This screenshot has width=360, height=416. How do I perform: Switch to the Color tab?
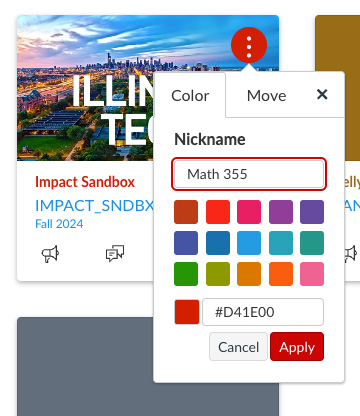190,96
